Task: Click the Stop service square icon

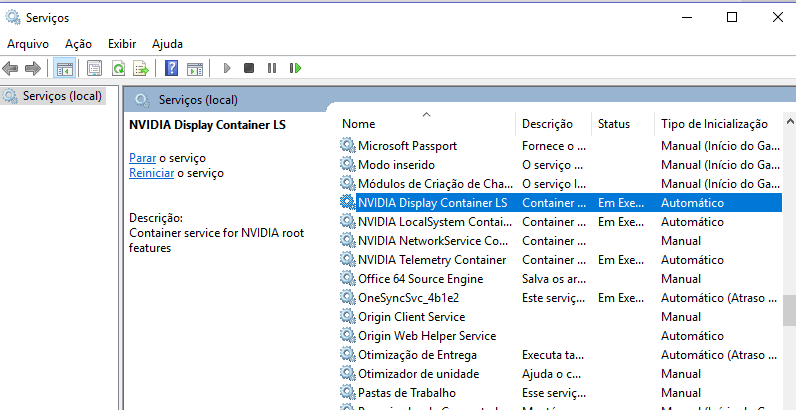Action: [249, 68]
